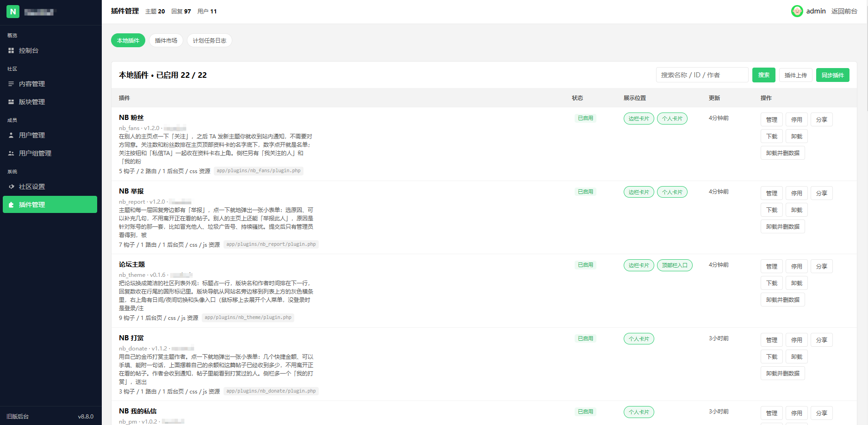Image resolution: width=868 pixels, height=425 pixels.
Task: Click the NB 举报 plugin title
Action: [x=131, y=191]
